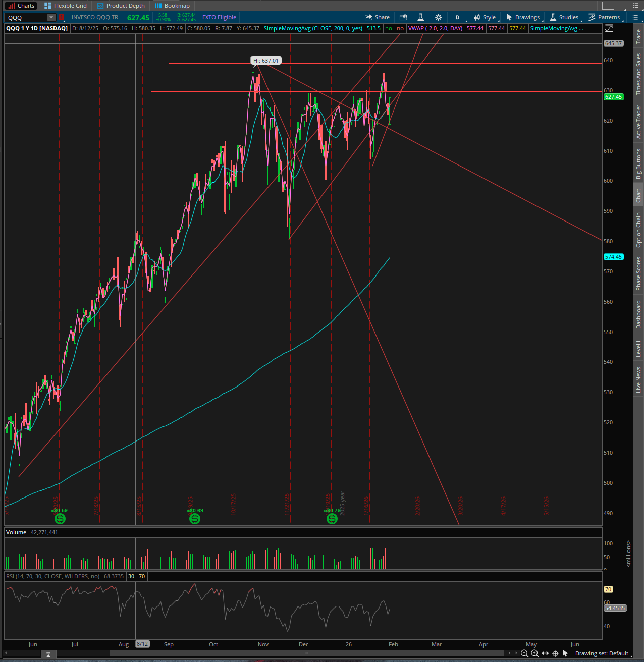Viewport: 644px width, 662px height.
Task: Click the flask icon next to gear
Action: click(x=420, y=17)
